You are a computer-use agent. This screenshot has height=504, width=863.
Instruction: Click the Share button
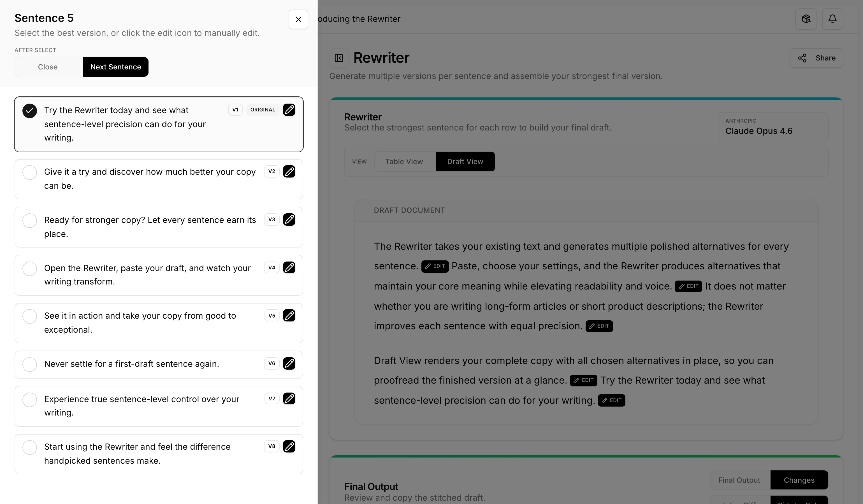[816, 58]
